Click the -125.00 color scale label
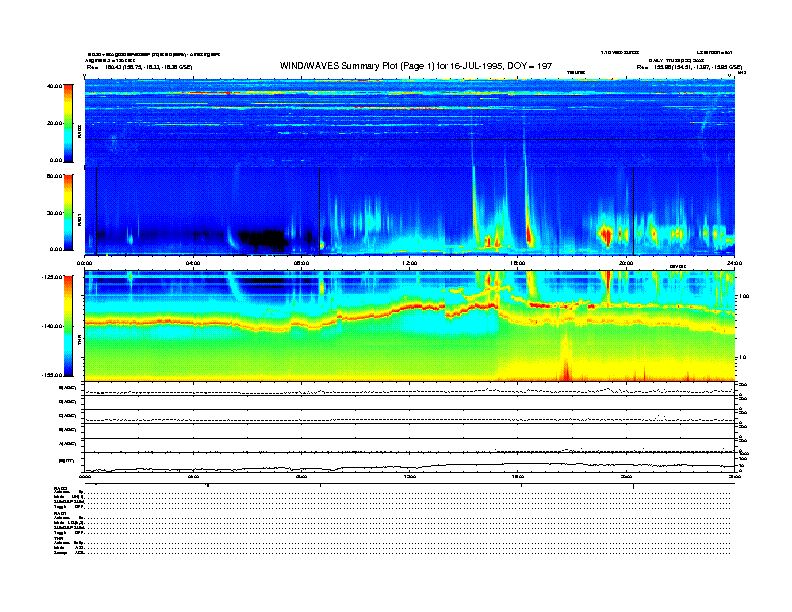Image resolution: width=792 pixels, height=612 pixels. [52, 277]
